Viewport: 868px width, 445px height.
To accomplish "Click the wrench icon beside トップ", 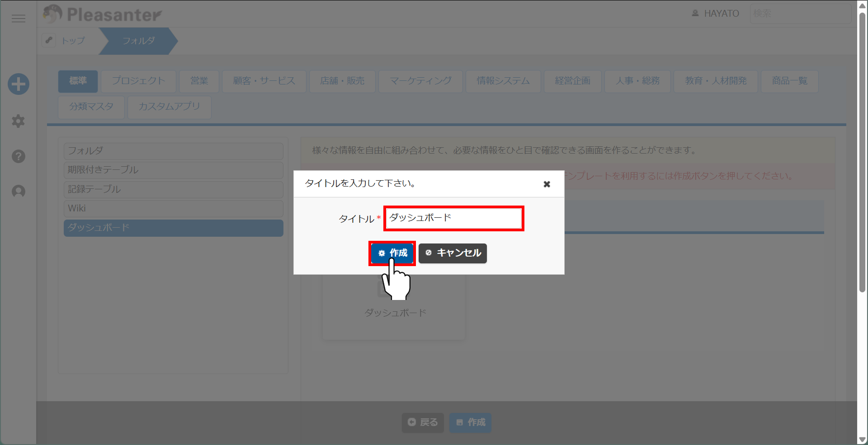I will (49, 40).
